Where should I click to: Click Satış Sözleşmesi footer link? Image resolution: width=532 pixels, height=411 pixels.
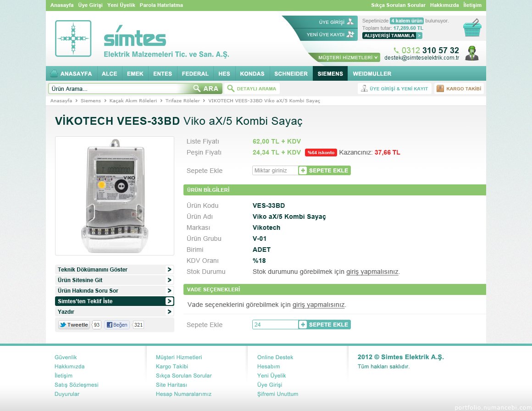76,385
